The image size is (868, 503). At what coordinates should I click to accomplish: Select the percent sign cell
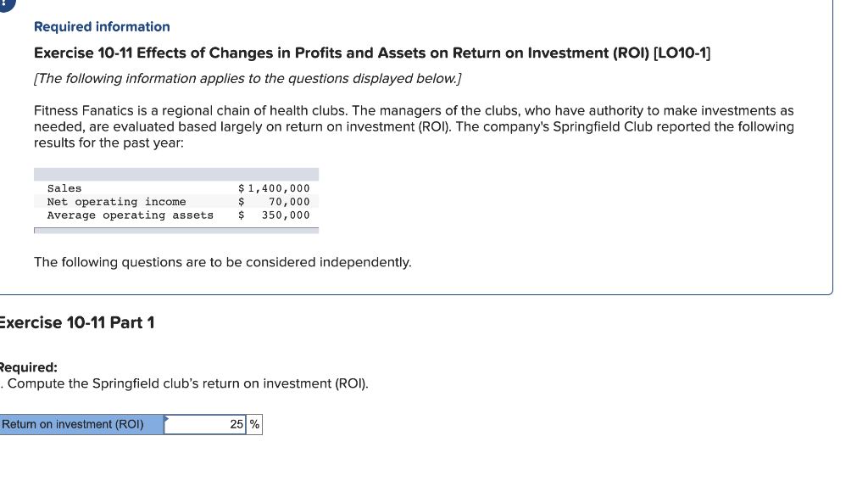pyautogui.click(x=254, y=424)
